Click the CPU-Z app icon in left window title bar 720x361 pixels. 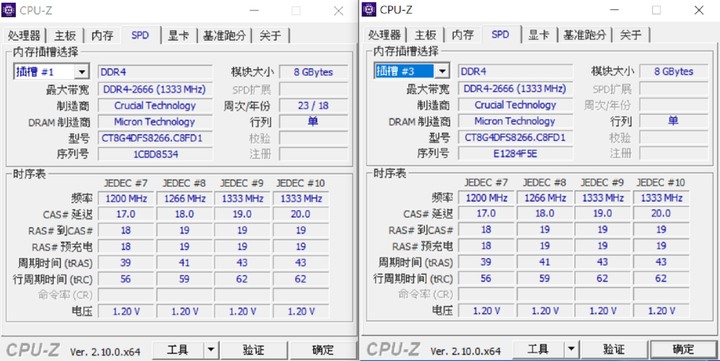[9, 10]
